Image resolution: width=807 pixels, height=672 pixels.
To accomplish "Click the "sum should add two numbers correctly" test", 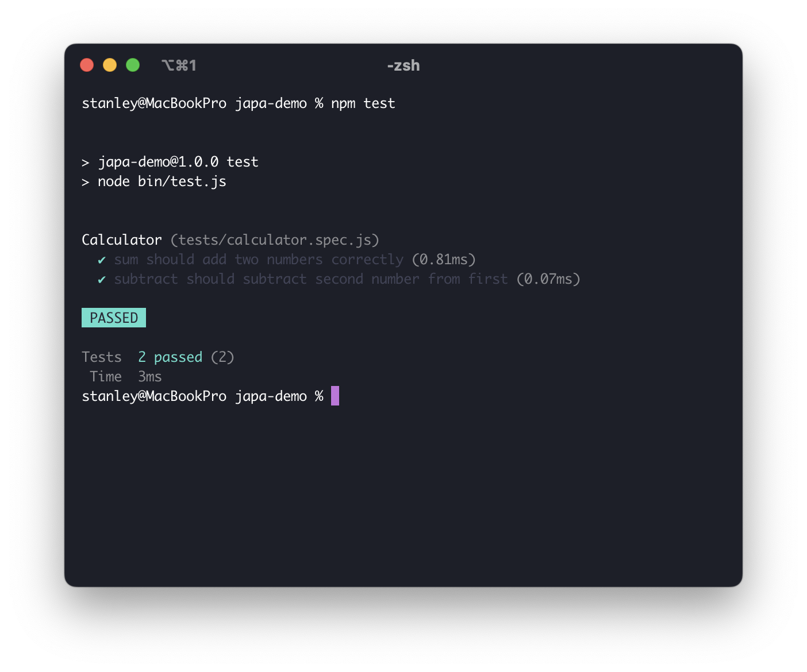I will pyautogui.click(x=259, y=260).
